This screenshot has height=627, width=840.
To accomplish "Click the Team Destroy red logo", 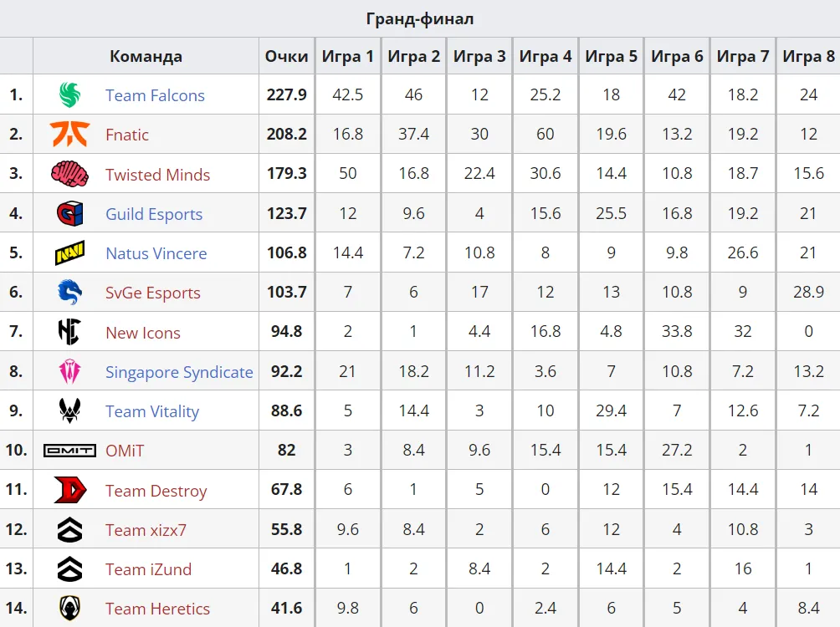I will click(x=69, y=490).
